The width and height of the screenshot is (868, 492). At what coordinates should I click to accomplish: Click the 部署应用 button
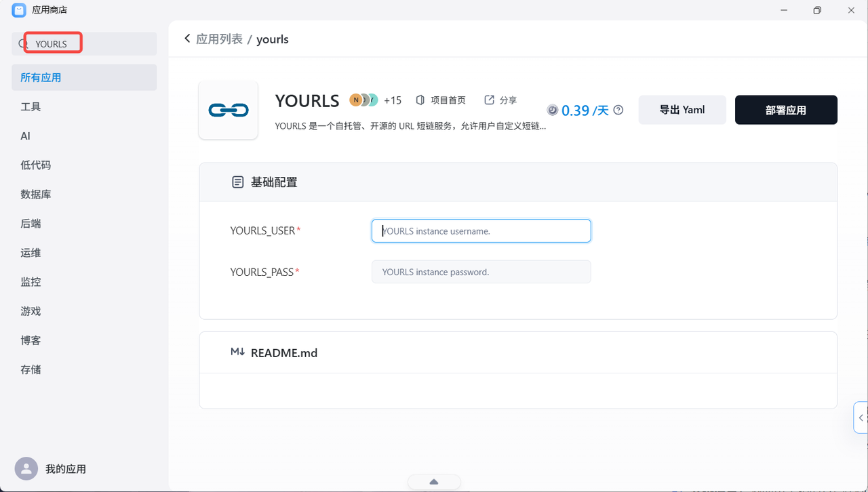pos(786,110)
